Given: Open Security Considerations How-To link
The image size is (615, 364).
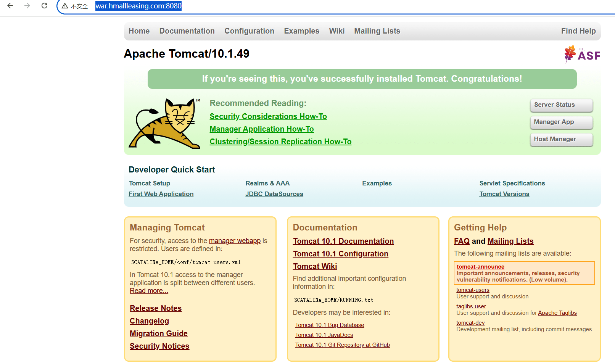Looking at the screenshot, I should point(268,116).
